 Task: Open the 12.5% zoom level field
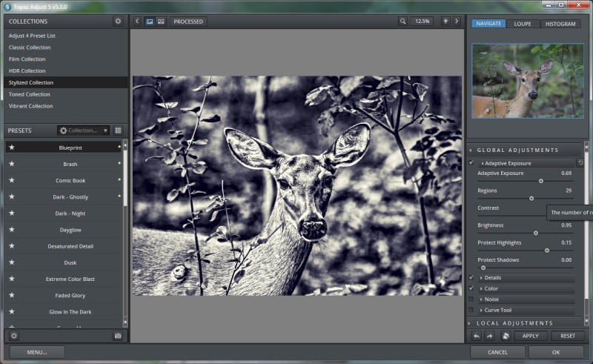pyautogui.click(x=422, y=21)
